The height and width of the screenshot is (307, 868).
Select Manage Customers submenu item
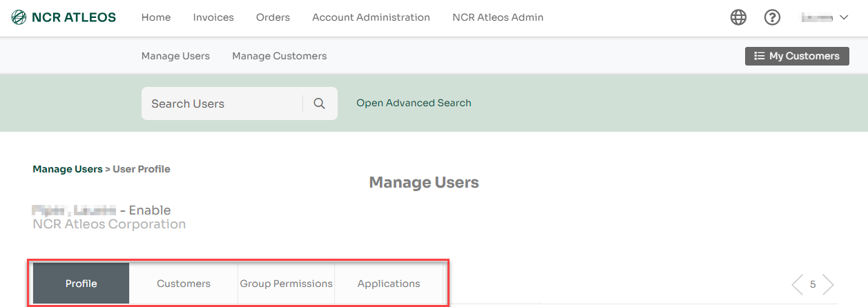point(280,56)
